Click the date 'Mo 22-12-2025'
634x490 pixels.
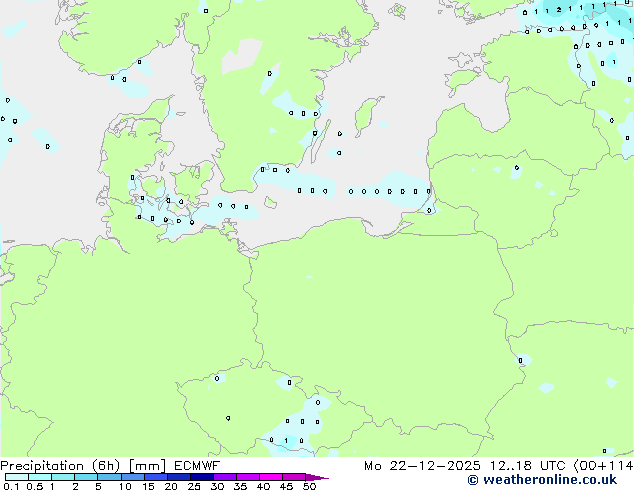point(422,466)
